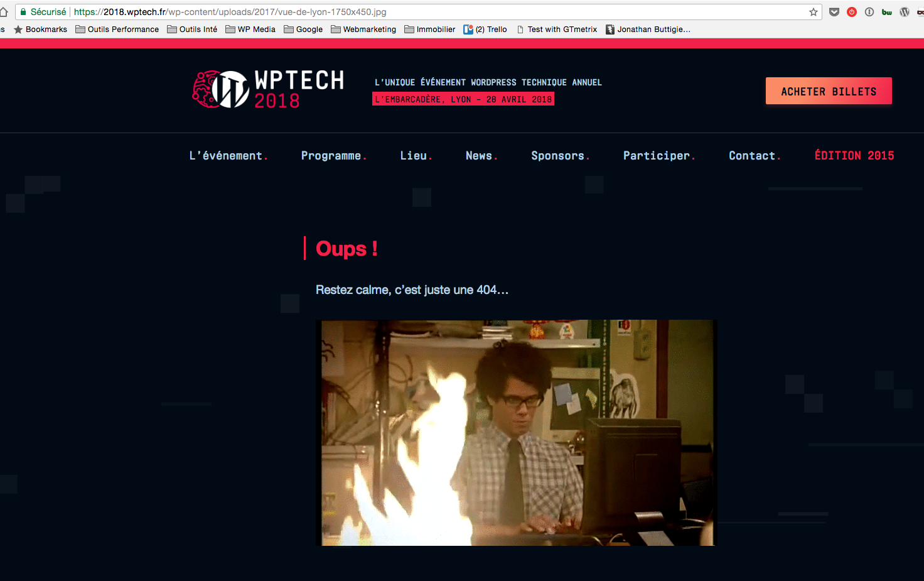Expand the Outils Performance bookmark folder
Screen dimensions: 924x581
point(117,30)
